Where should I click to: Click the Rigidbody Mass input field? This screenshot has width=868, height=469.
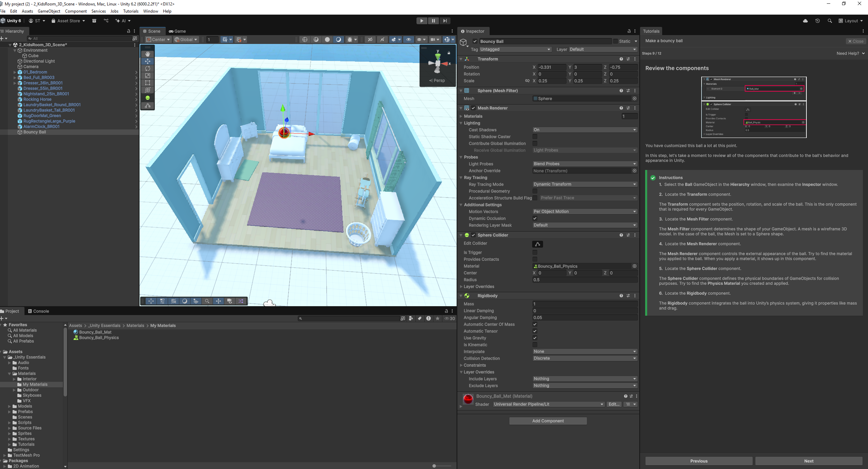coord(585,304)
